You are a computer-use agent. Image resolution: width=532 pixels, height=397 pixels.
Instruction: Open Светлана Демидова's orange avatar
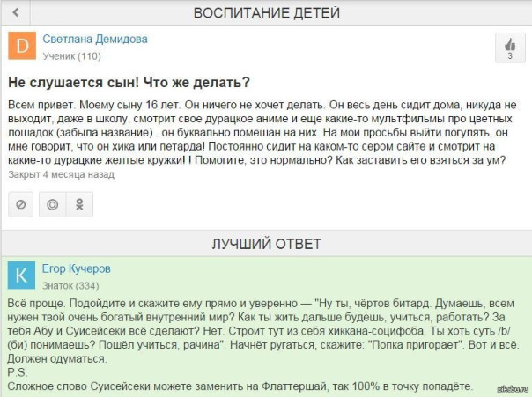[x=22, y=46]
